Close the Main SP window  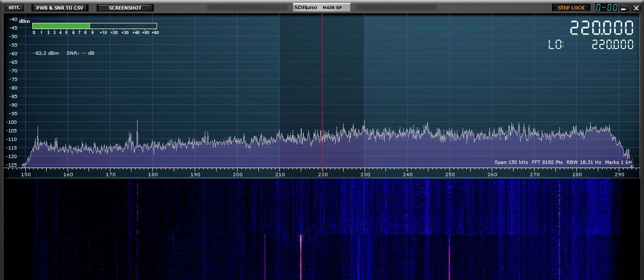click(636, 8)
